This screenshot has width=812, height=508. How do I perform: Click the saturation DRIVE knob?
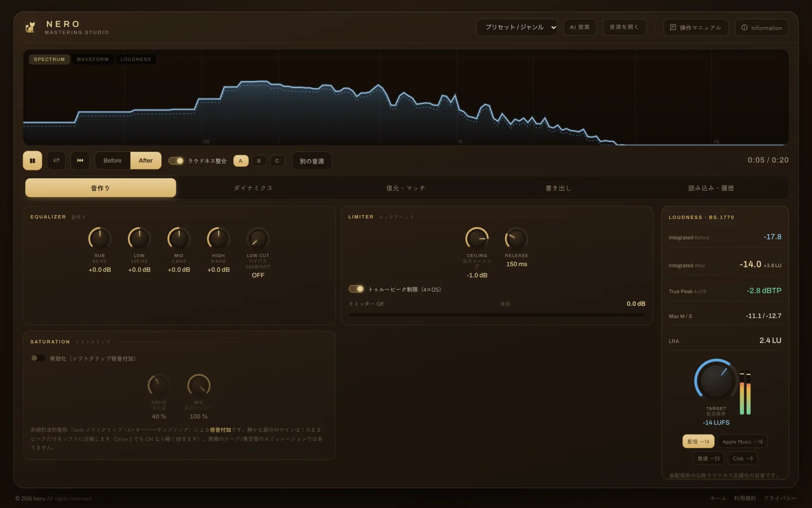[159, 385]
